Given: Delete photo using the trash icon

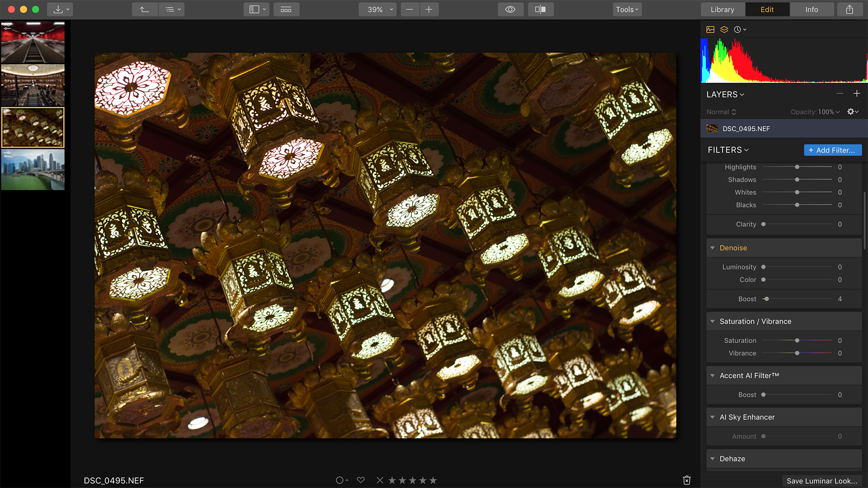Looking at the screenshot, I should (x=687, y=480).
